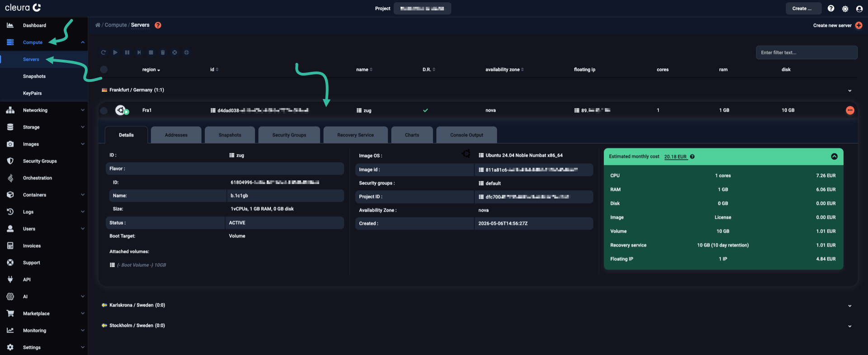Viewport: 868px width, 355px height.
Task: Open the help question mark icon in top bar
Action: 831,9
